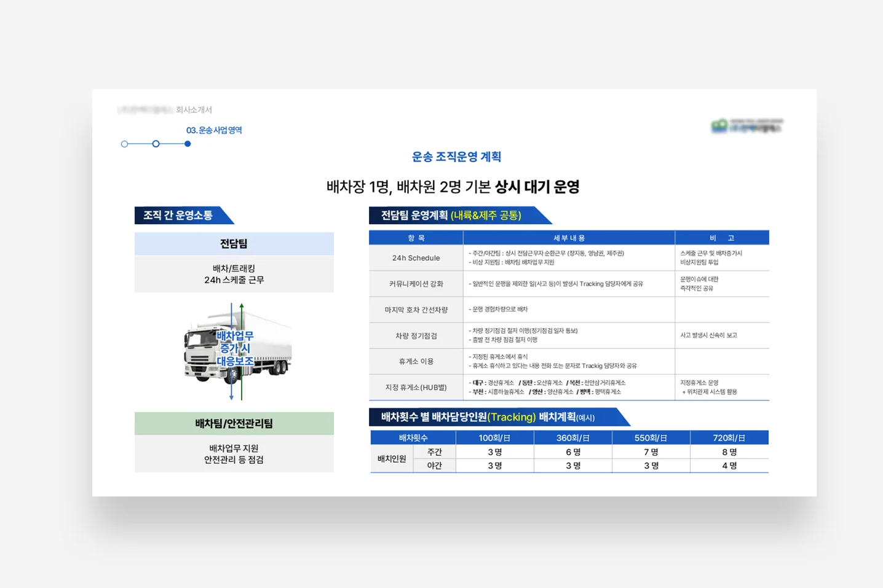
Task: Click the '휴게소 이용' row label
Action: (416, 361)
